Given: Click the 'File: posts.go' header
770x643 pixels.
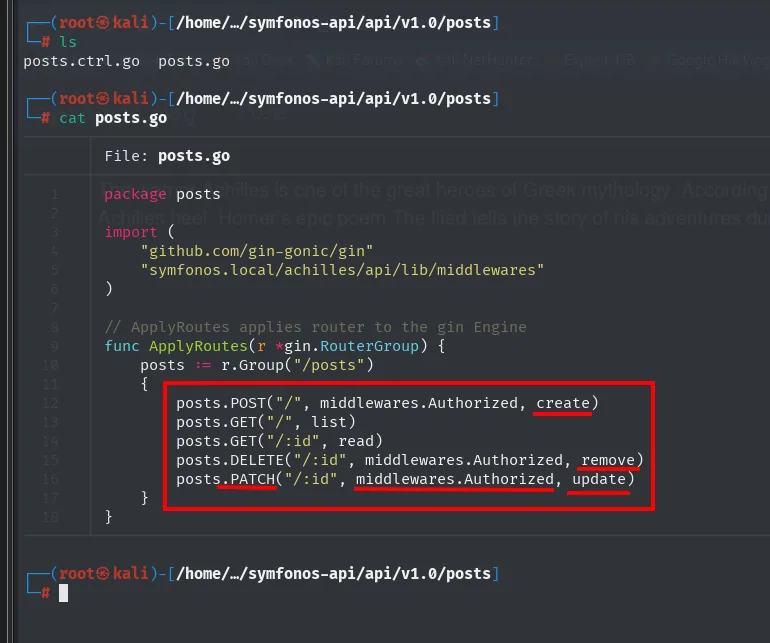Looking at the screenshot, I should [167, 156].
